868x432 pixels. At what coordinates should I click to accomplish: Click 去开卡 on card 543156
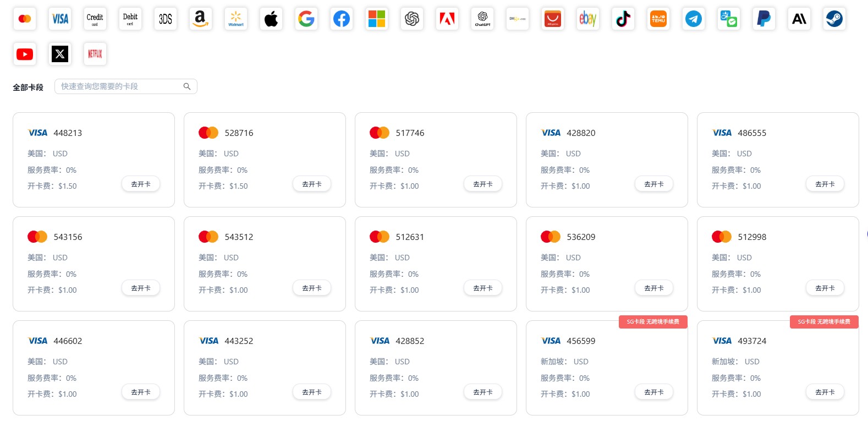(x=141, y=288)
